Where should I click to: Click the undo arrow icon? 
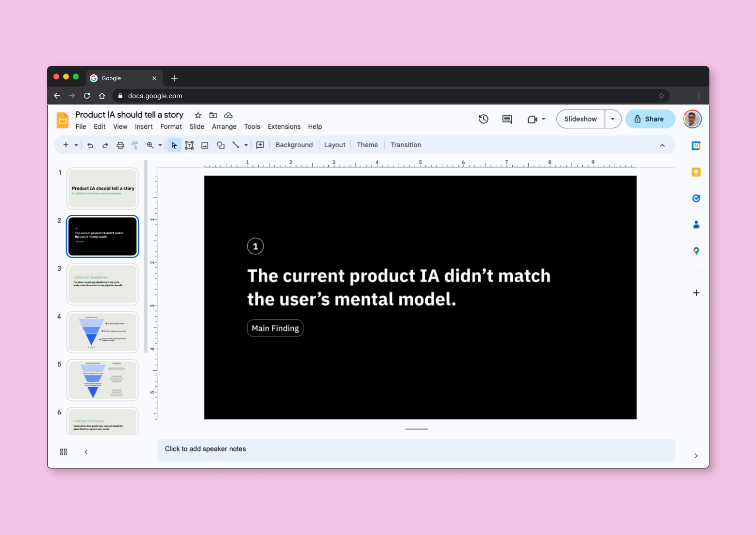(x=90, y=145)
